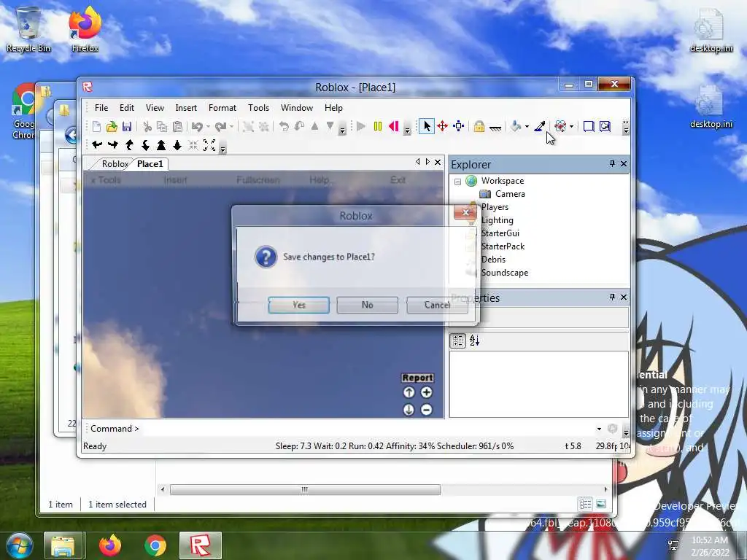
Task: Click the paint bucket Fill tool
Action: click(515, 126)
